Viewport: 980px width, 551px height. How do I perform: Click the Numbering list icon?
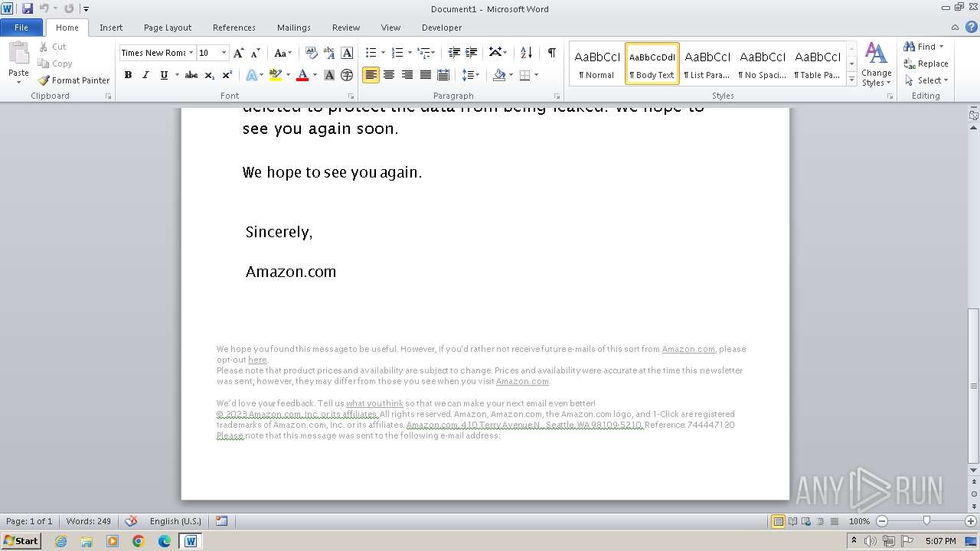397,52
